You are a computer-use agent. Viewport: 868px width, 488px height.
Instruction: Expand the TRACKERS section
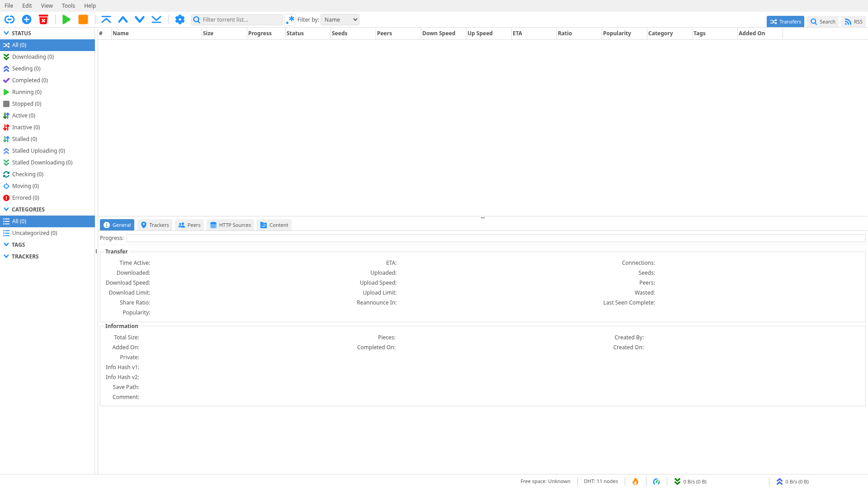6,256
